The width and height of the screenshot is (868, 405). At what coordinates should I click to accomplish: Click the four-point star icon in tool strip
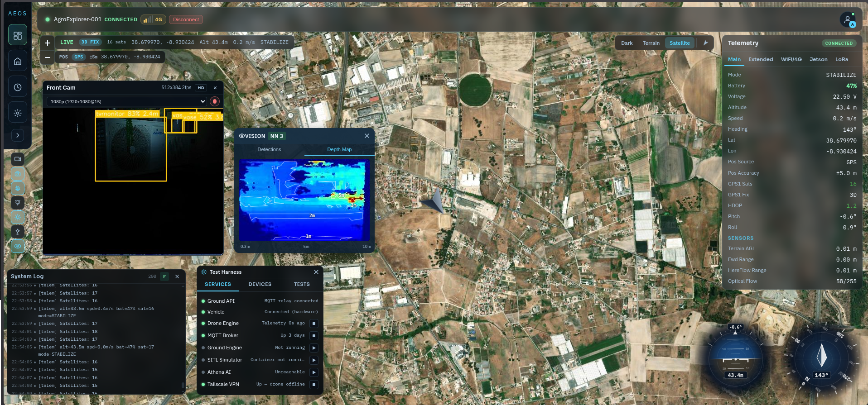click(x=18, y=232)
